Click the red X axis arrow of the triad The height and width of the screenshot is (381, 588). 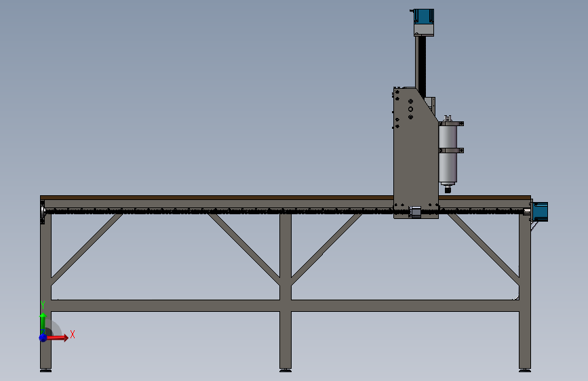(58, 338)
